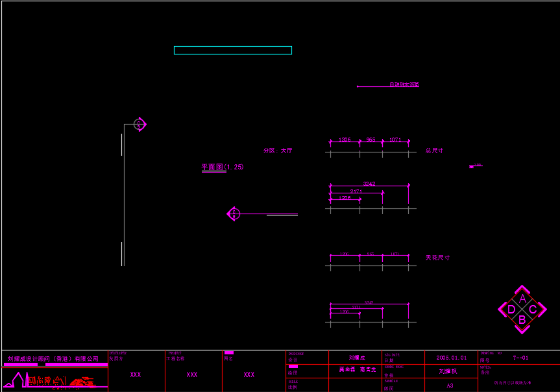The image size is (560, 392).
Task: Select XXX under 发展方
Action: pos(136,374)
